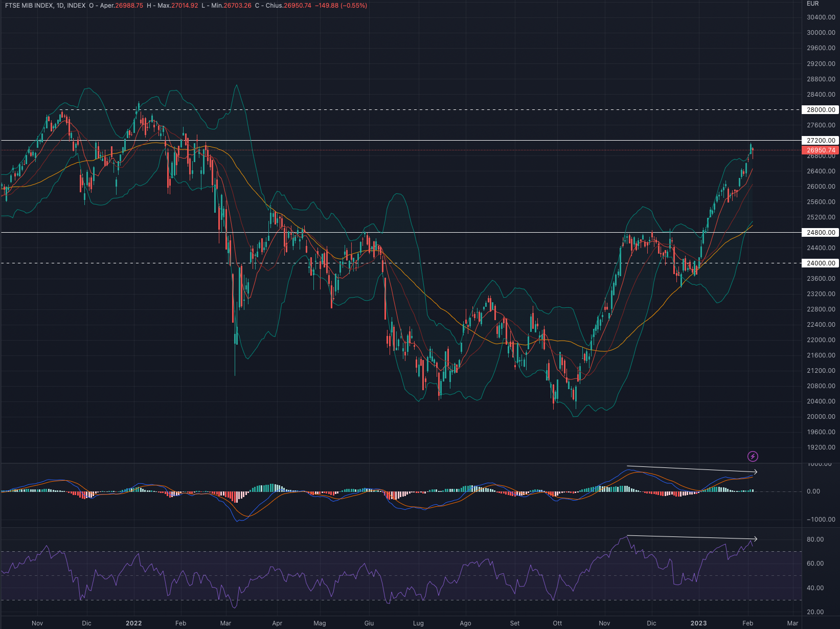
Task: Click the 2022 year label on the time axis
Action: coord(133,623)
